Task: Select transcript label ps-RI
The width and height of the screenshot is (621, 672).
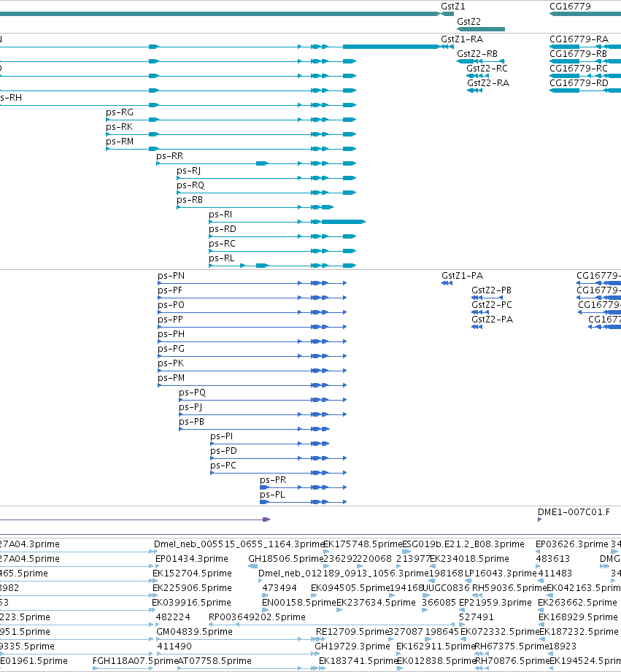Action: pos(220,214)
